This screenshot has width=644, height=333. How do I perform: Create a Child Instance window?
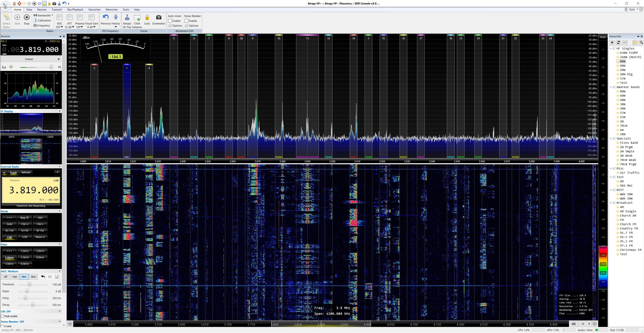pos(137,21)
